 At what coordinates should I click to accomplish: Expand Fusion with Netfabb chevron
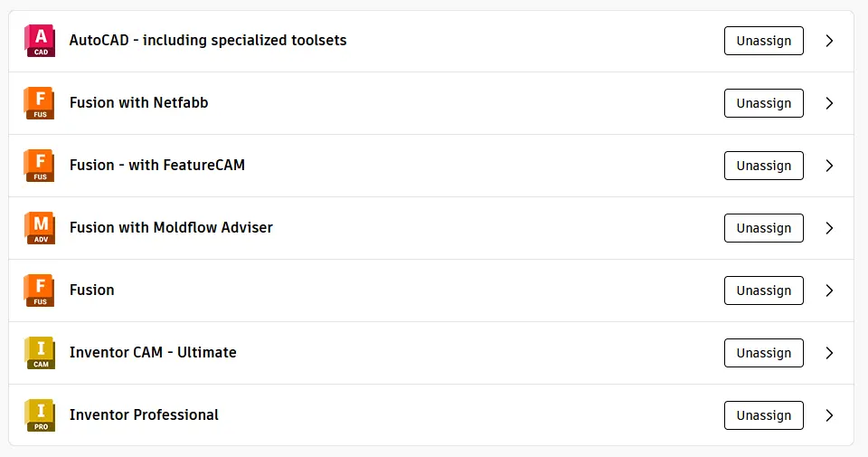click(829, 103)
